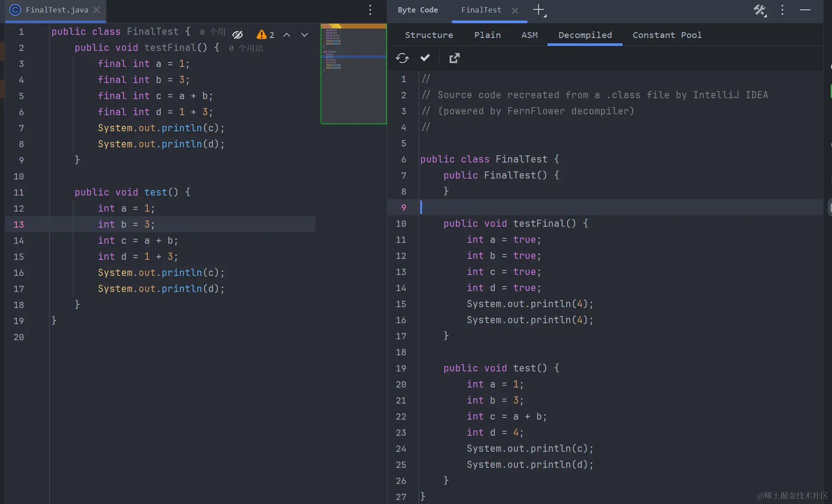Image resolution: width=832 pixels, height=504 pixels.
Task: Click the refresh bytecode icon
Action: tap(402, 58)
